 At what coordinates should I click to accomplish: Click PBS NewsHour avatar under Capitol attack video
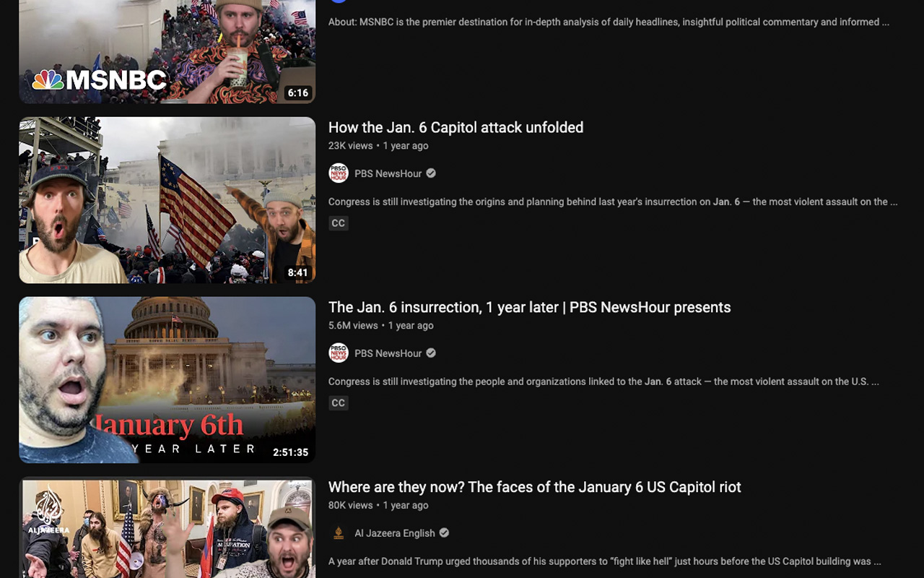[x=339, y=173]
